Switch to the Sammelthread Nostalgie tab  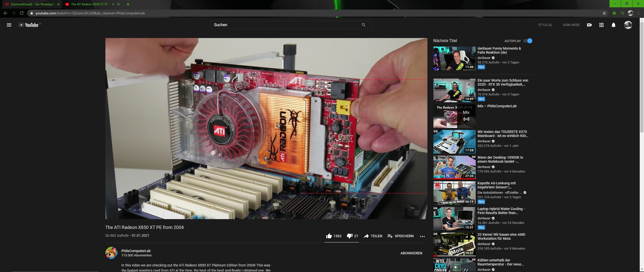pos(32,4)
